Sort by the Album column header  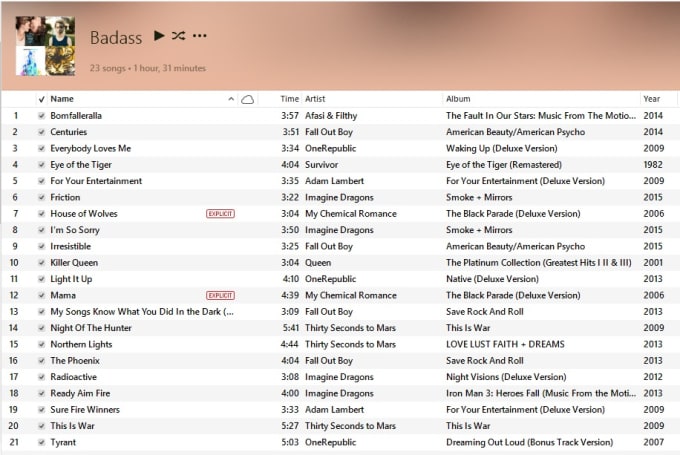point(458,99)
